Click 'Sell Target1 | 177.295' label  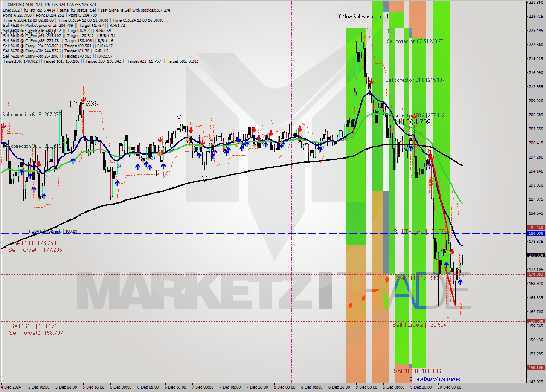pos(35,250)
